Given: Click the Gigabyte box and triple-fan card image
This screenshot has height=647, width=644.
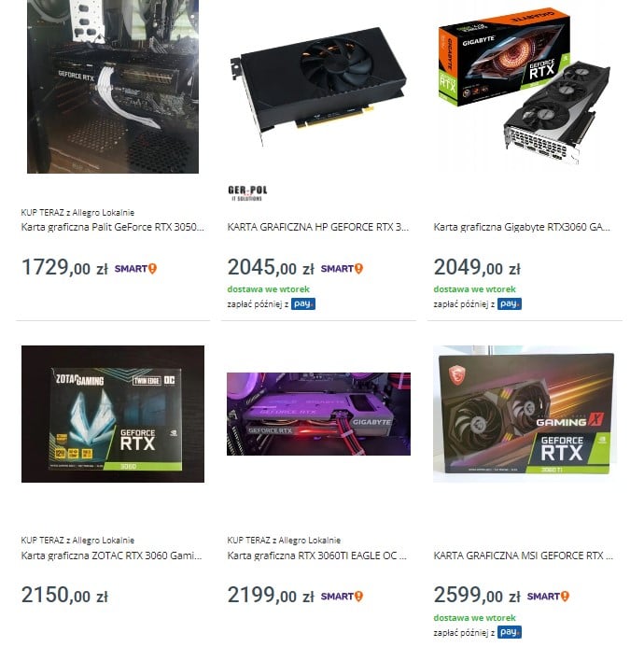Looking at the screenshot, I should pos(525,85).
